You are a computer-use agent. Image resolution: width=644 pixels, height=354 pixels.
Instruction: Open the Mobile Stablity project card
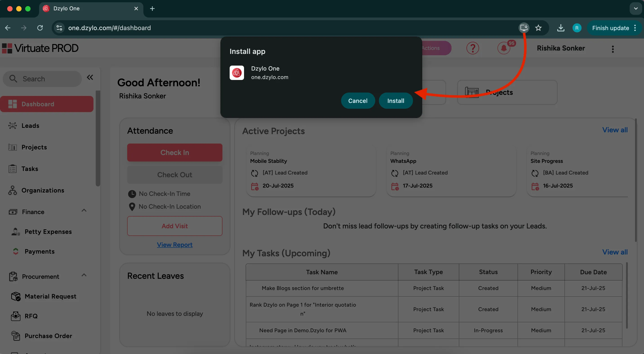tap(311, 171)
